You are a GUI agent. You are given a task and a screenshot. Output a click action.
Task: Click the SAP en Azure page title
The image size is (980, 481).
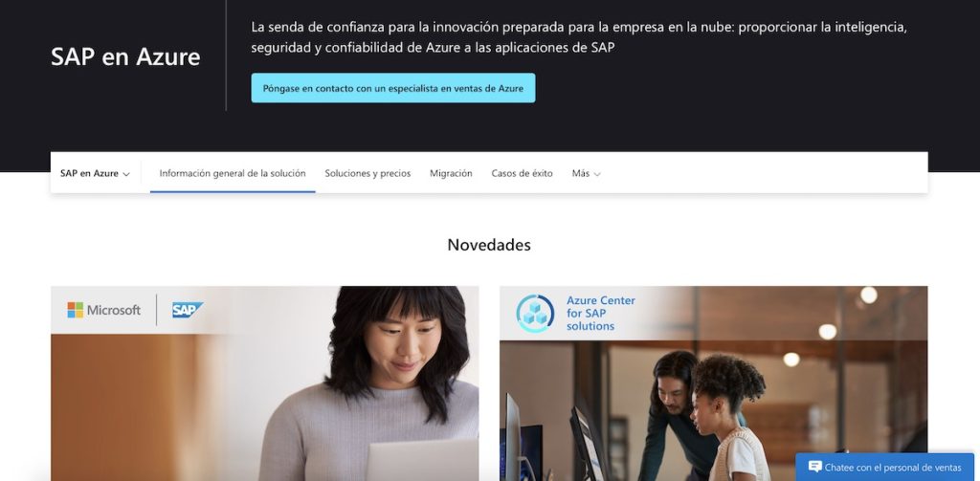(125, 56)
